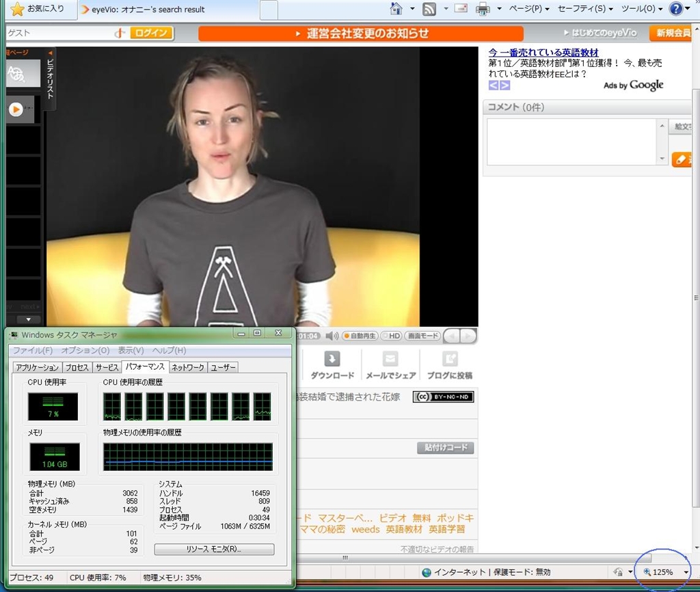Viewport: 700px width, 592px height.
Task: Click the Task Manager window title icon
Action: coord(14,335)
